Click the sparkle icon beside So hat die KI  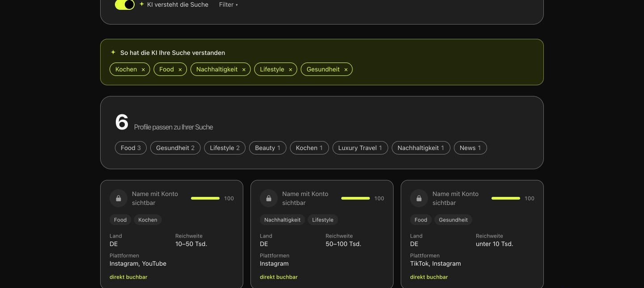(x=113, y=52)
